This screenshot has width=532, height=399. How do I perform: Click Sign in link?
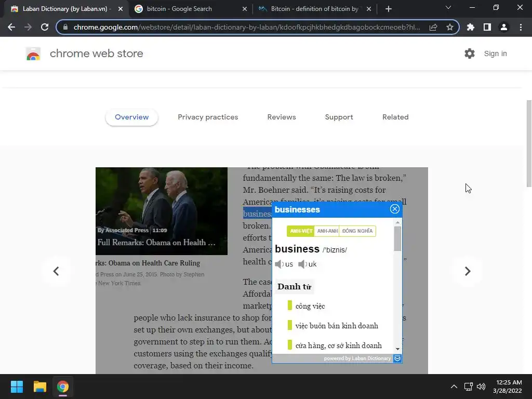tap(495, 54)
